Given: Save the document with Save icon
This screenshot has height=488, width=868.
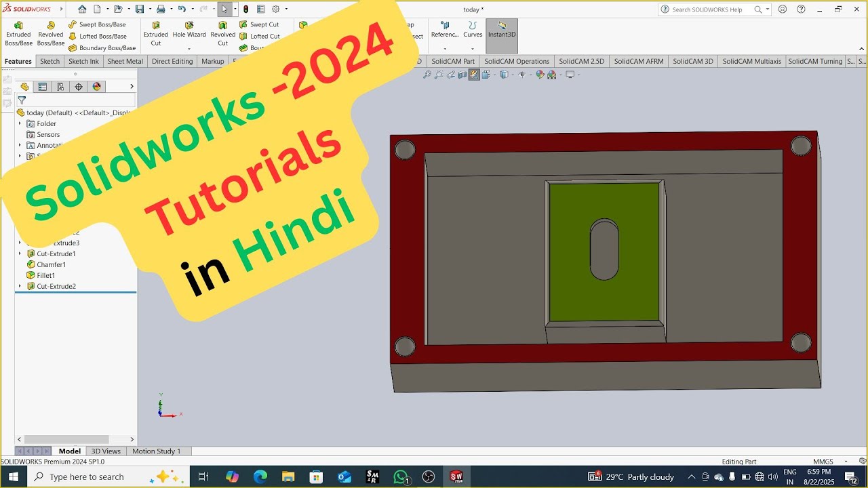Looking at the screenshot, I should click(x=140, y=9).
